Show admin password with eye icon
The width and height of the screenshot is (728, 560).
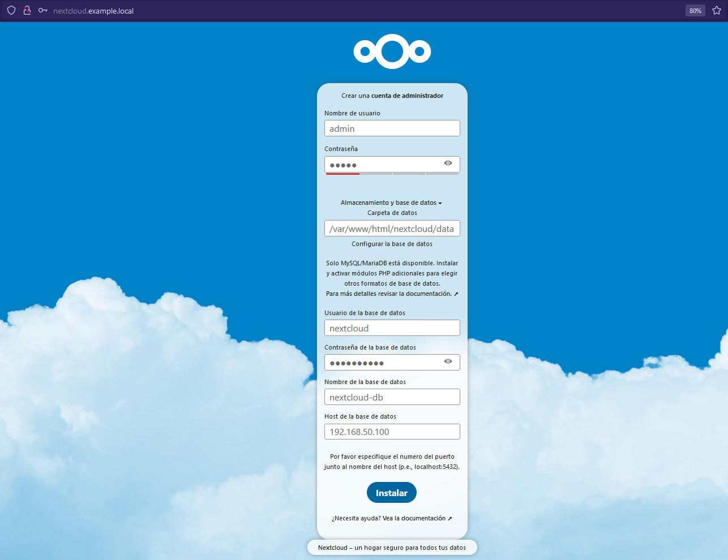pos(448,163)
